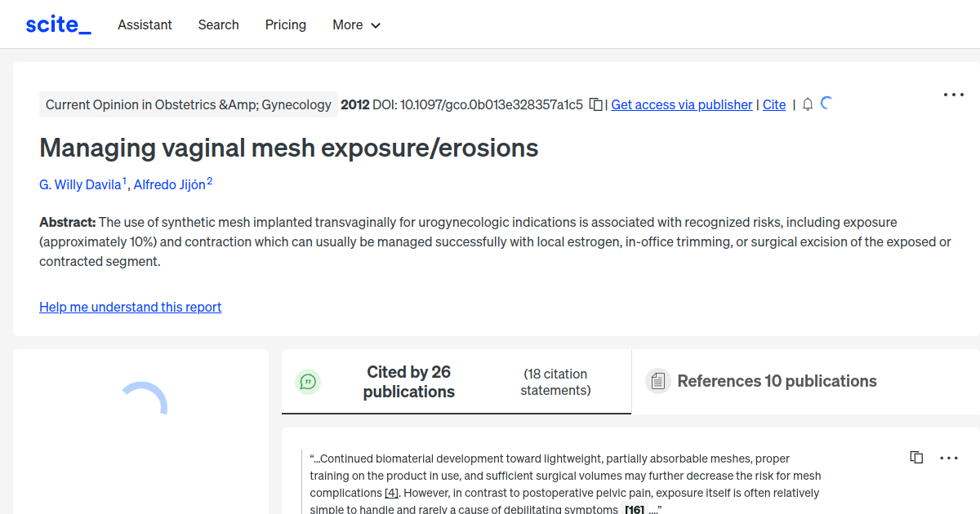Click Help me understand this report
Screen dimensions: 980x514
click(x=130, y=307)
